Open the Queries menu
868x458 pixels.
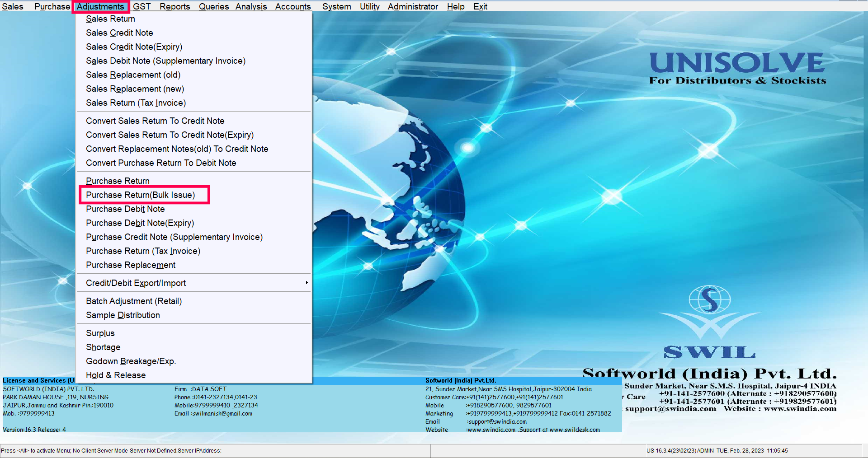(x=214, y=6)
